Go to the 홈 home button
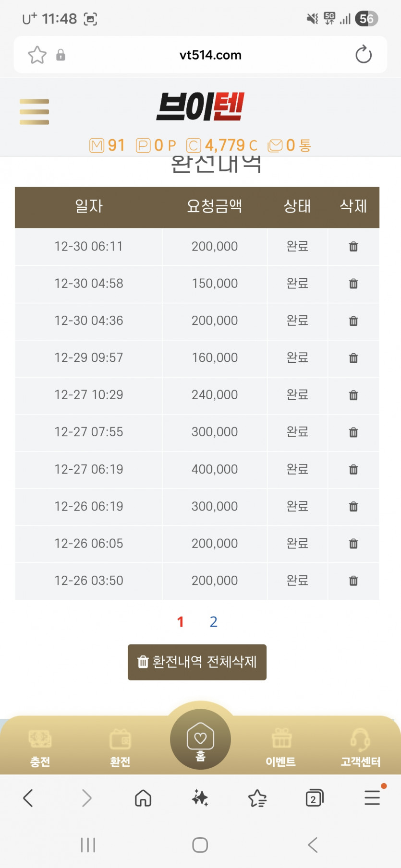This screenshot has height=868, width=401. pos(200,739)
